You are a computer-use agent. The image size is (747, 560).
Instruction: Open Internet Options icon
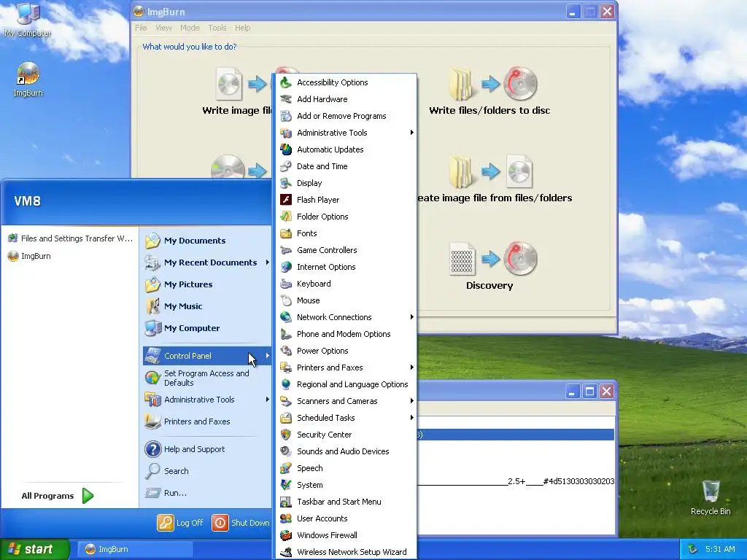pos(286,267)
